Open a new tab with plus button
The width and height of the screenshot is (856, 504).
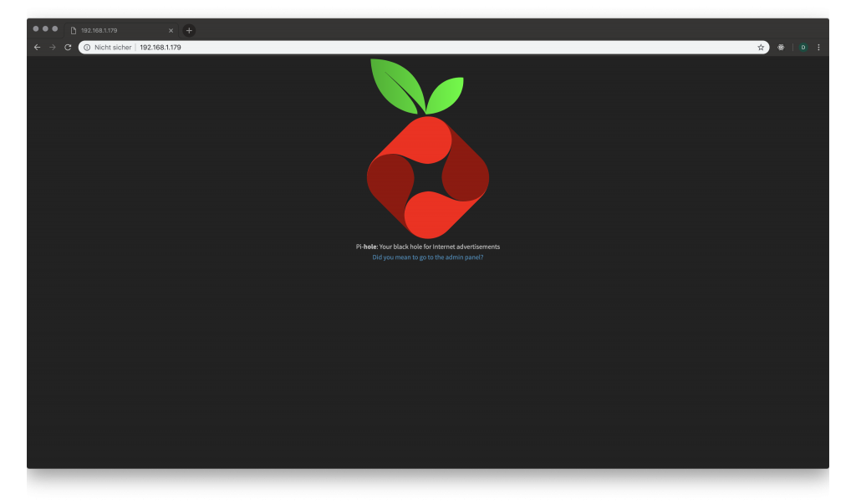point(189,31)
